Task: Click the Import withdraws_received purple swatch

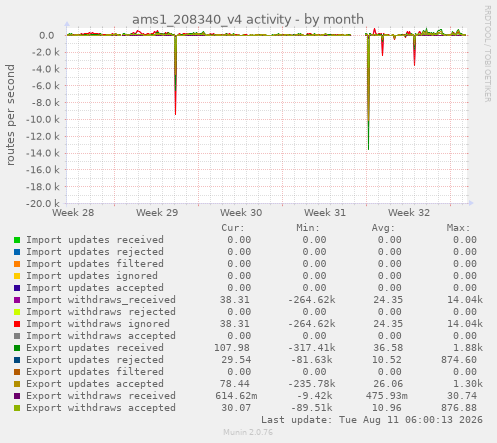Action: 17,300
